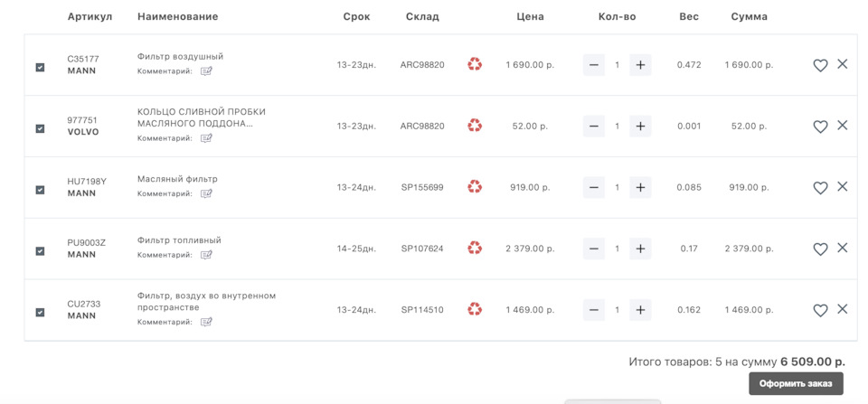
Task: Increase quantity for 977751 drain ring
Action: point(640,126)
